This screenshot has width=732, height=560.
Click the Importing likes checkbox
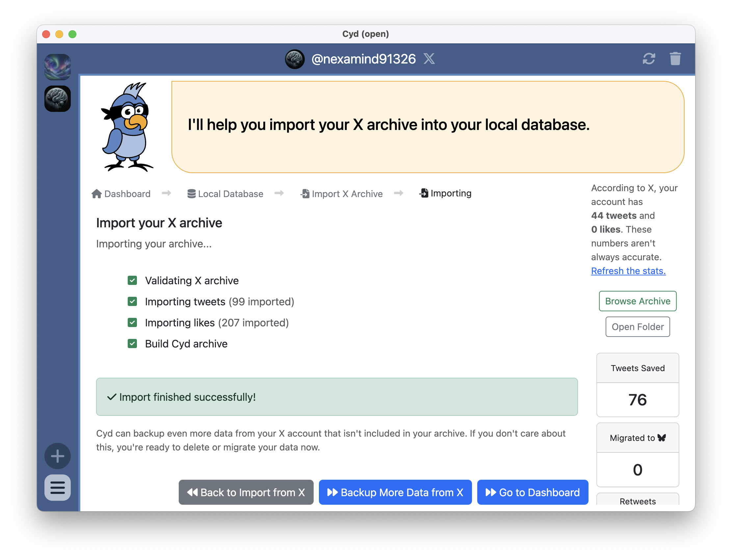point(132,322)
